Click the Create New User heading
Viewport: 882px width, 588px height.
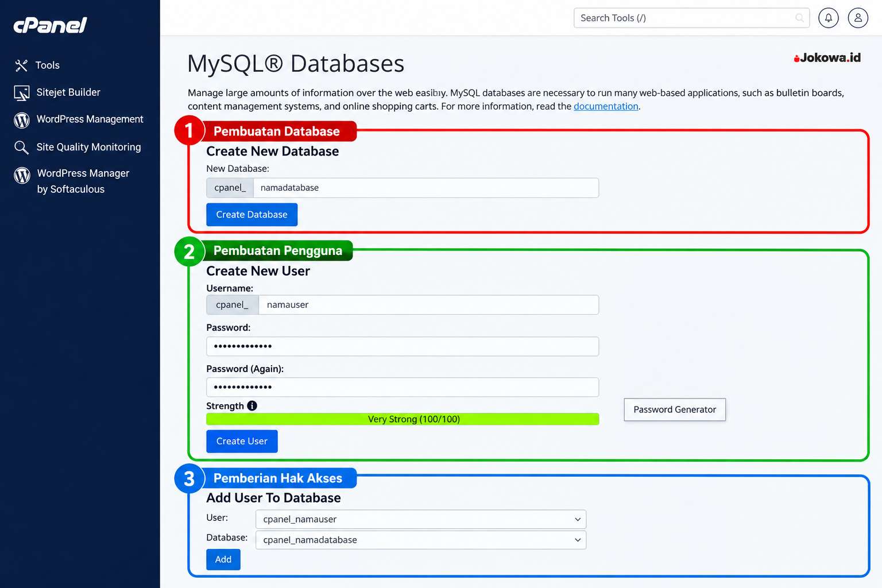[258, 271]
